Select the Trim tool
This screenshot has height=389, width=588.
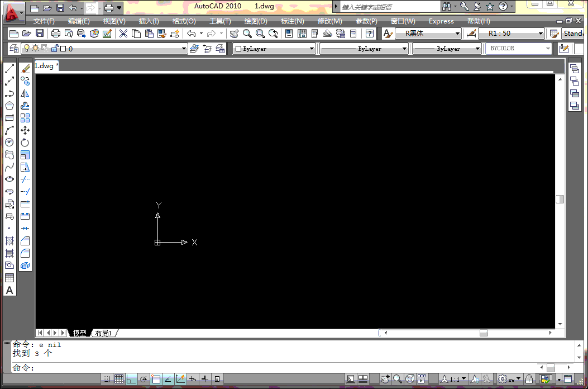click(25, 179)
